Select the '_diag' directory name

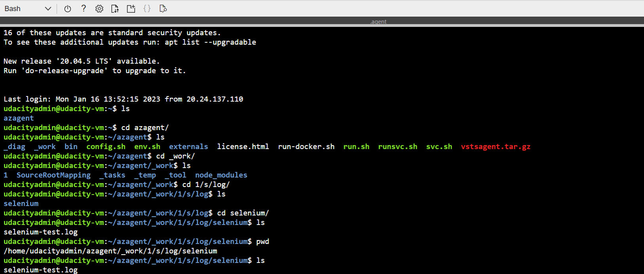(x=14, y=147)
